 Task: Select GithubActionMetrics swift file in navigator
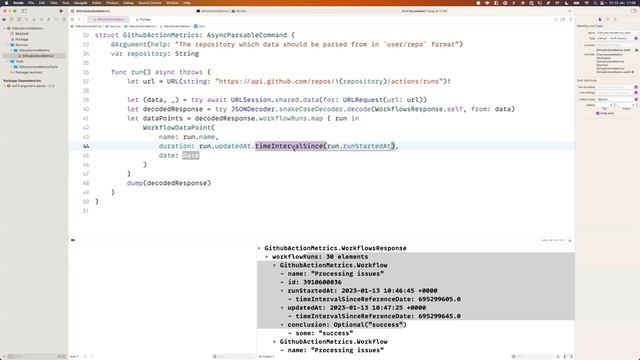point(38,56)
